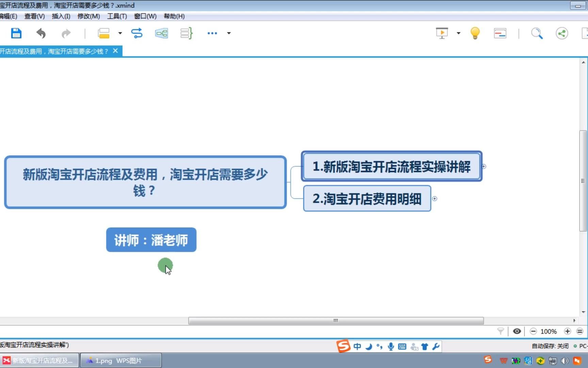Expand subtopics of 2.淘宝开店费用明细
The image size is (588, 368).
pos(435,199)
